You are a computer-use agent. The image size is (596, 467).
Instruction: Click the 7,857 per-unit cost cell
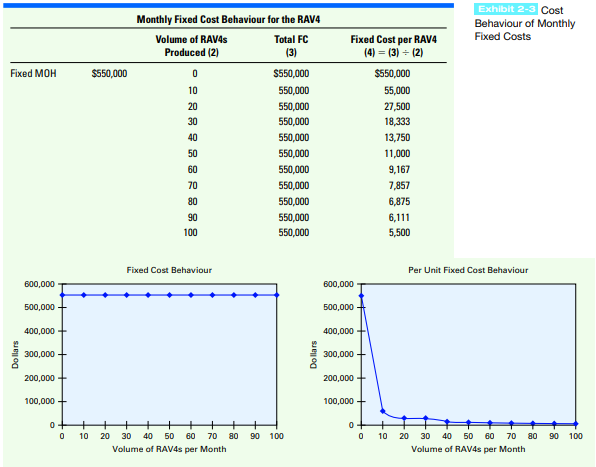click(399, 185)
